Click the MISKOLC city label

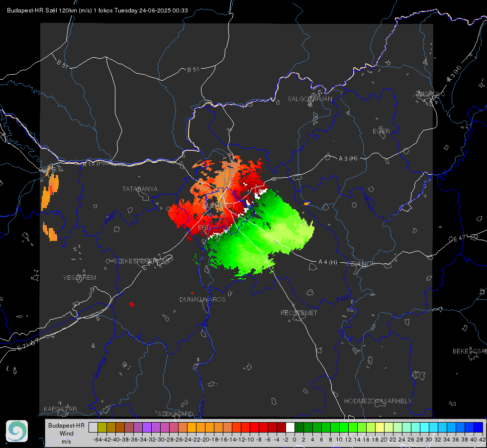point(431,94)
